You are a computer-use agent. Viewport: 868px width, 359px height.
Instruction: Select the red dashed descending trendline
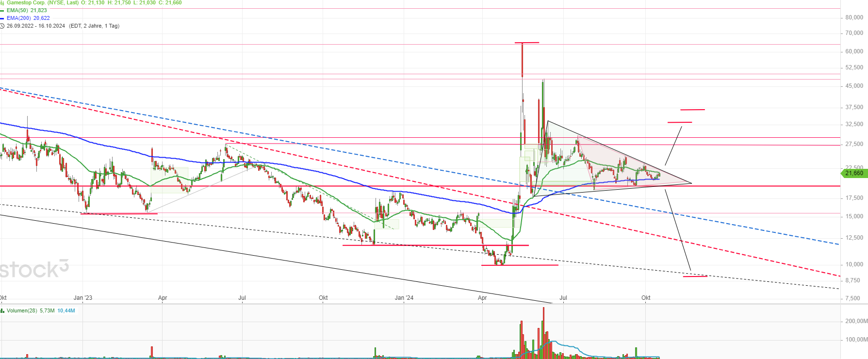coord(419,183)
